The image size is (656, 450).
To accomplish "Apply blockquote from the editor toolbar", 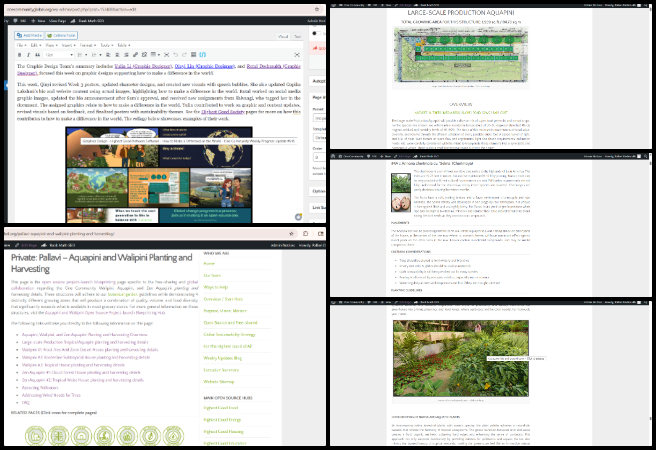I will (x=37, y=55).
